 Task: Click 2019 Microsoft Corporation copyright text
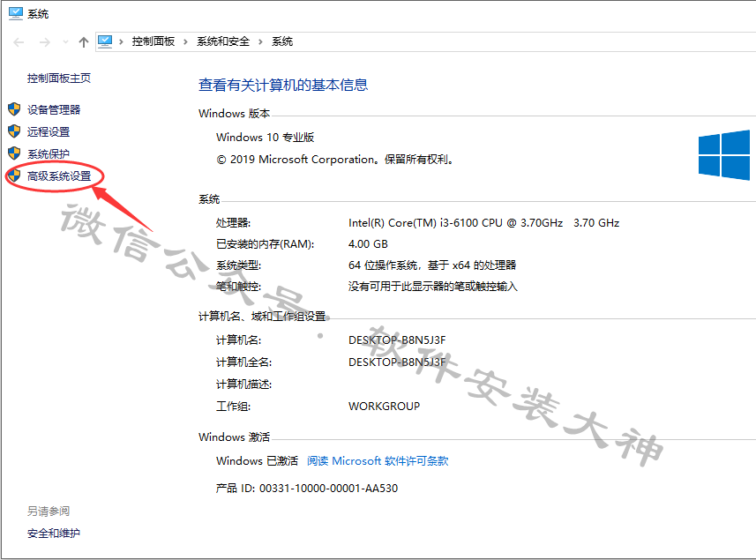pos(335,160)
